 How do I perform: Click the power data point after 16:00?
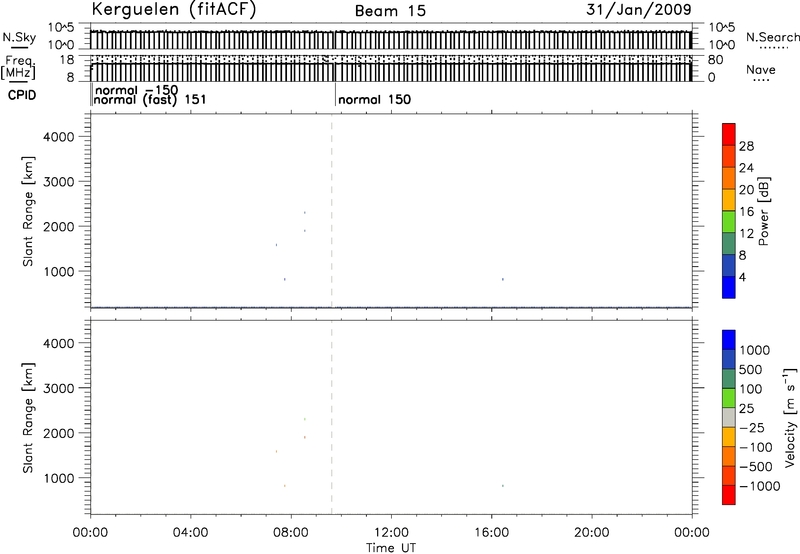tap(503, 279)
